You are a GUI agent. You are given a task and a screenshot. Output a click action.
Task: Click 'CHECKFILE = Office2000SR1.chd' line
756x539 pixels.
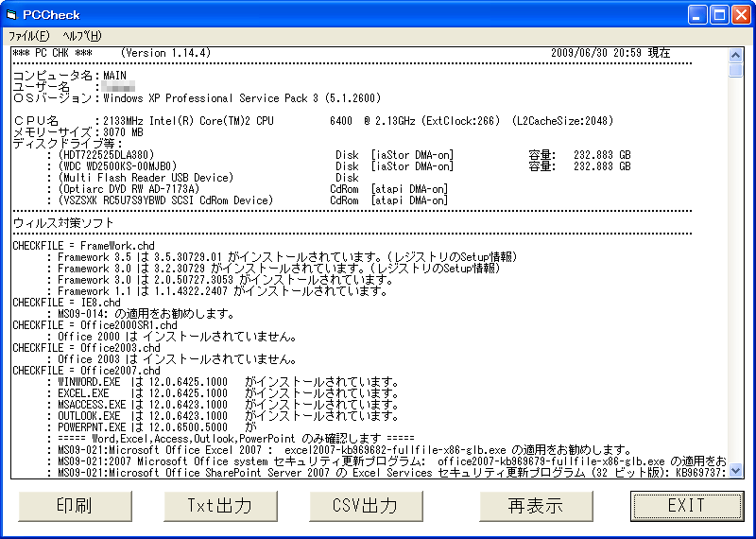pos(95,325)
